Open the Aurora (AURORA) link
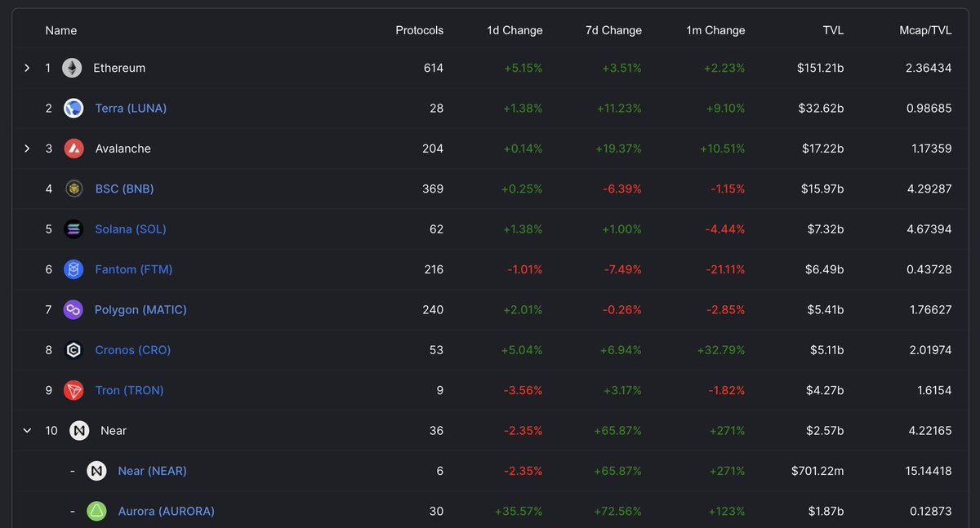980x528 pixels. tap(166, 512)
